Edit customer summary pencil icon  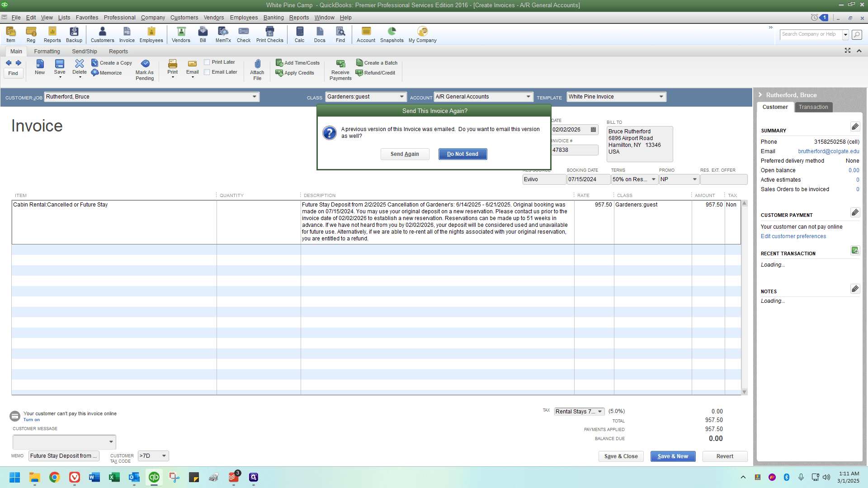coord(855,127)
